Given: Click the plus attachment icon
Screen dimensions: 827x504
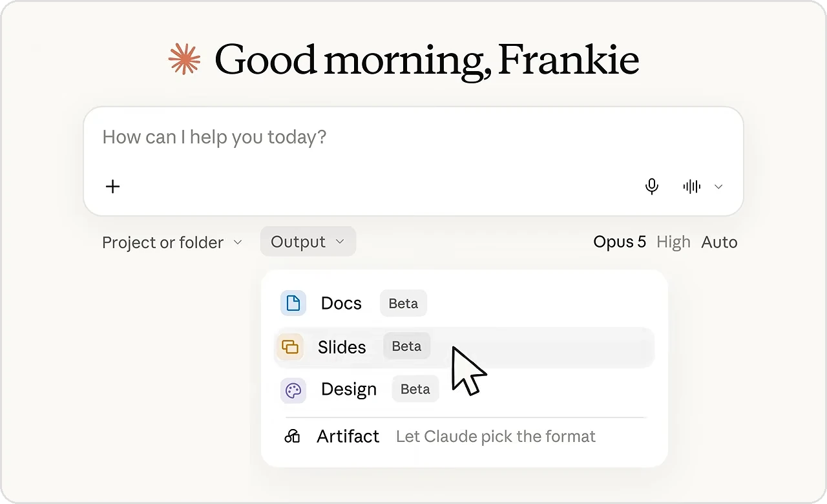Looking at the screenshot, I should click(112, 187).
